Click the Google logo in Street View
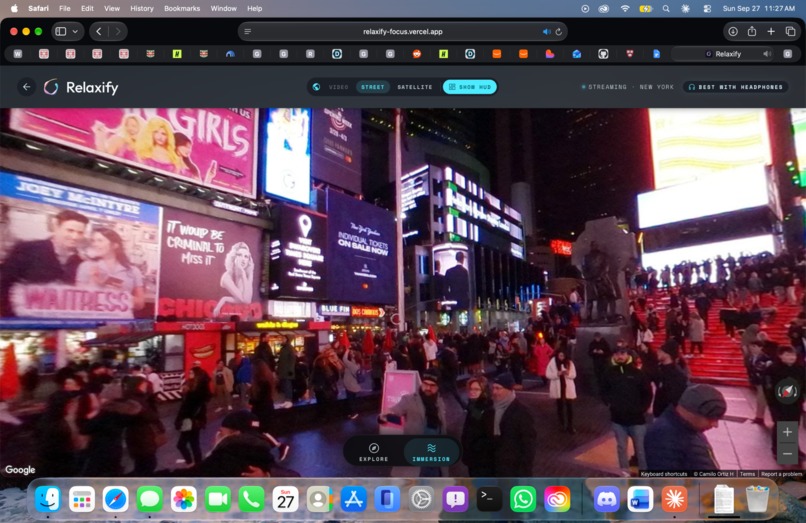The width and height of the screenshot is (806, 523). (20, 470)
